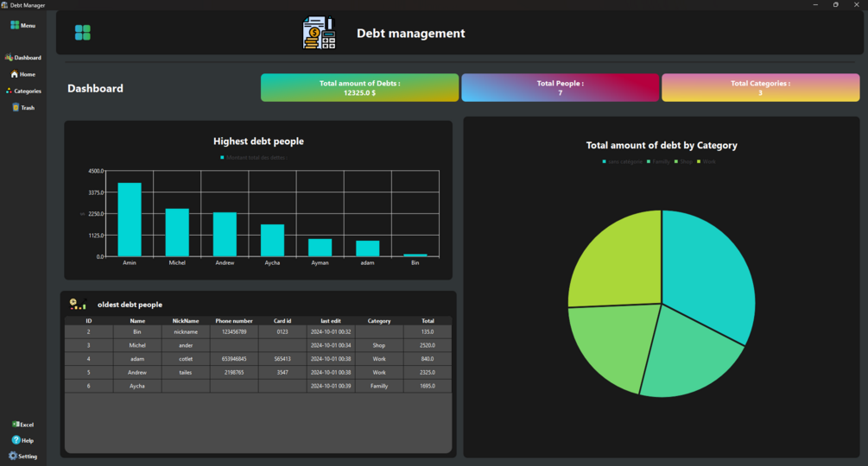Viewport: 868px width, 466px height.
Task: Click the NickName column header
Action: coord(186,321)
